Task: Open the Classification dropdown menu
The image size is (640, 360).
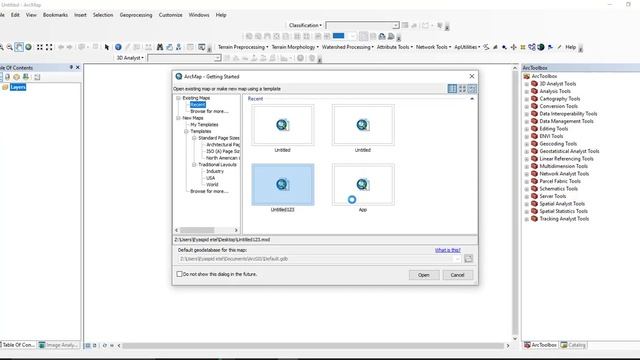Action: click(305, 25)
